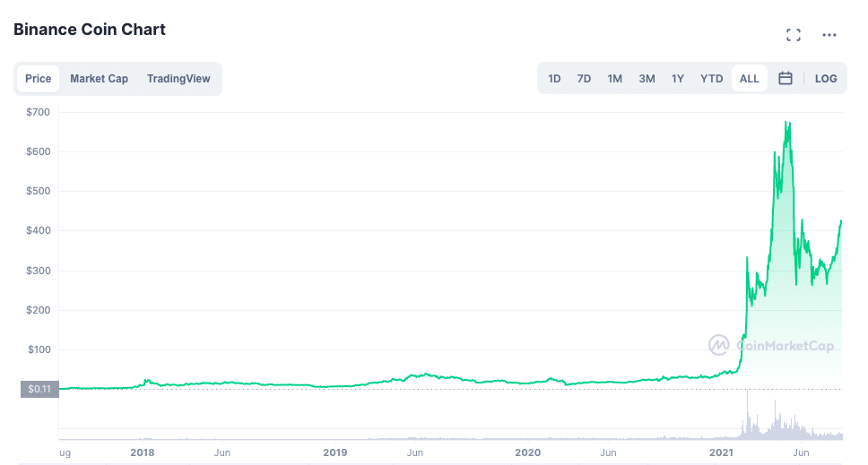Open the fullscreen chart view icon
868x465 pixels.
[x=794, y=35]
